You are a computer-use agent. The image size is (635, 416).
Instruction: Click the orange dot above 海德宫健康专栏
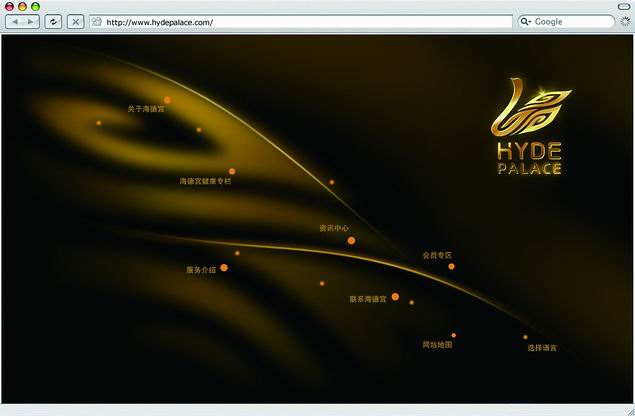(x=232, y=171)
